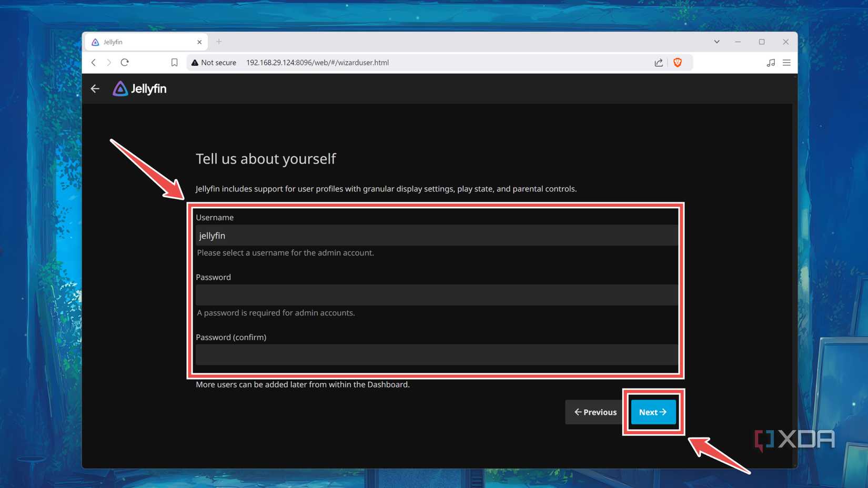Click the grayed-out forward navigation arrow
The width and height of the screenshot is (868, 488).
tap(109, 62)
